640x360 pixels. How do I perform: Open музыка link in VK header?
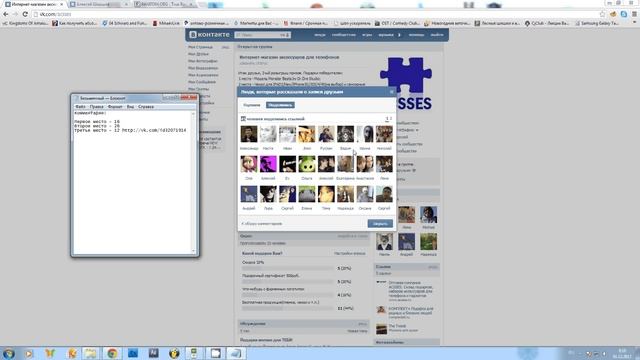point(386,35)
